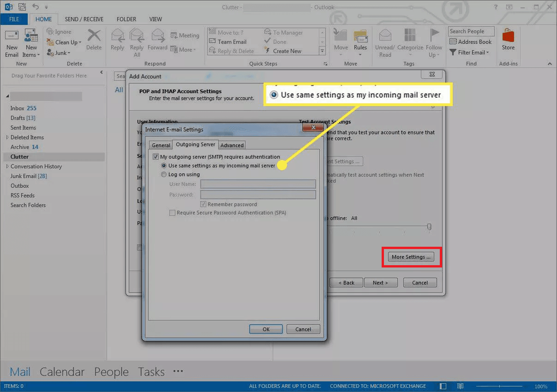
Task: Expand the Conversation History folder
Action: [7, 166]
